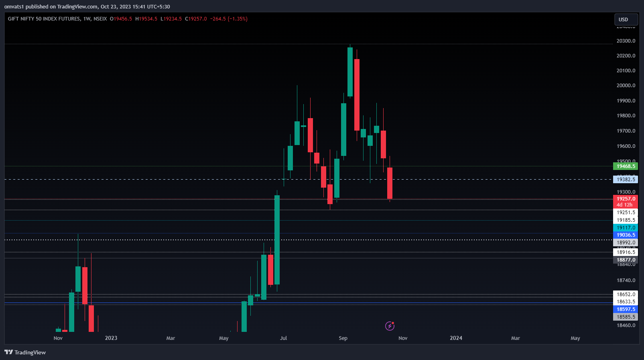644x360 pixels.
Task: Click the 19800.0 price axis tick
Action: 626,116
